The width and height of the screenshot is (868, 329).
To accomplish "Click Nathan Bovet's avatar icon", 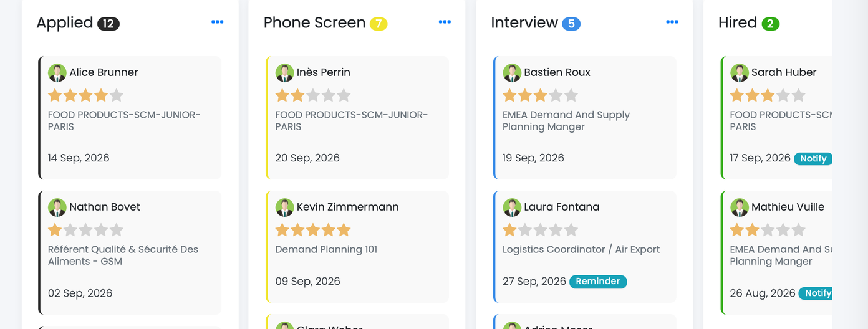I will pos(57,207).
